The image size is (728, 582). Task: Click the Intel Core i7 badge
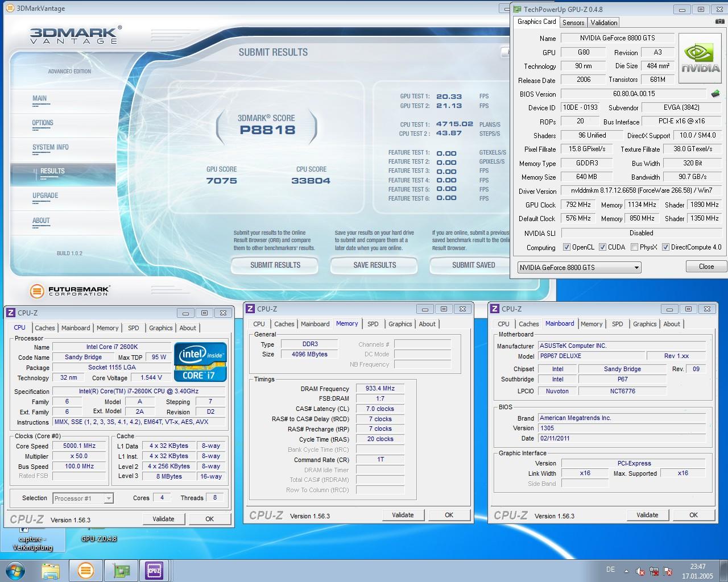coord(200,361)
